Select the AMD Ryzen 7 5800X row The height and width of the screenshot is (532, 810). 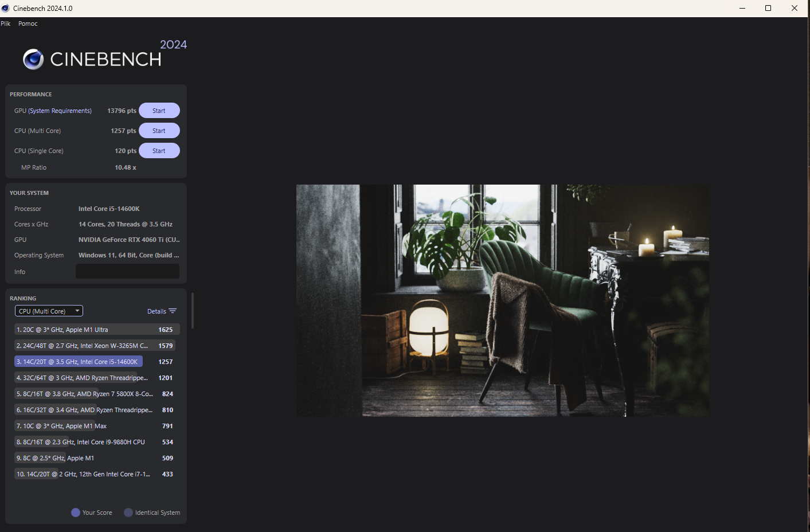(97, 394)
